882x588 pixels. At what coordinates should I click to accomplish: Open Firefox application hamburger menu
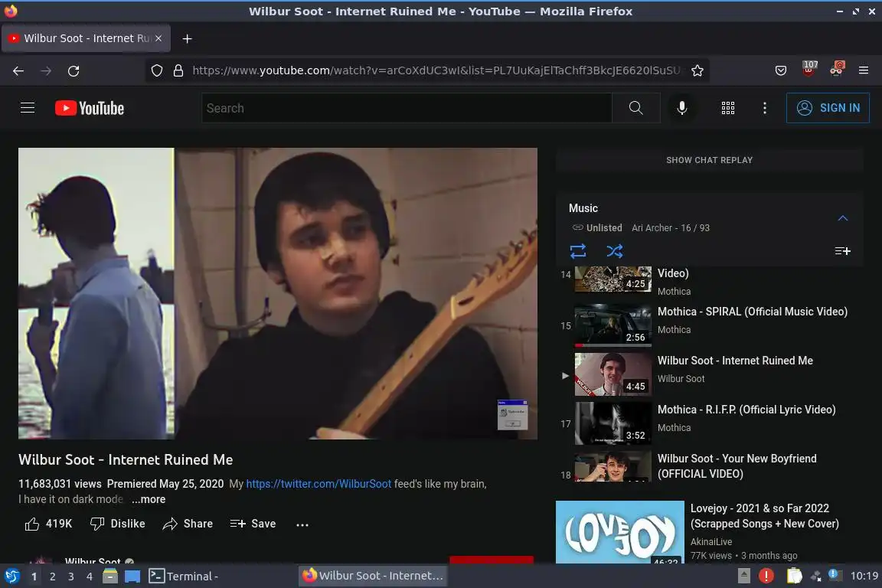pos(864,70)
